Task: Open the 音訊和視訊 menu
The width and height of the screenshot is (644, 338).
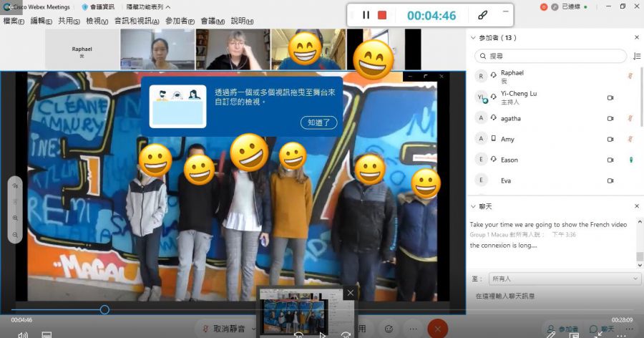Action: click(137, 21)
